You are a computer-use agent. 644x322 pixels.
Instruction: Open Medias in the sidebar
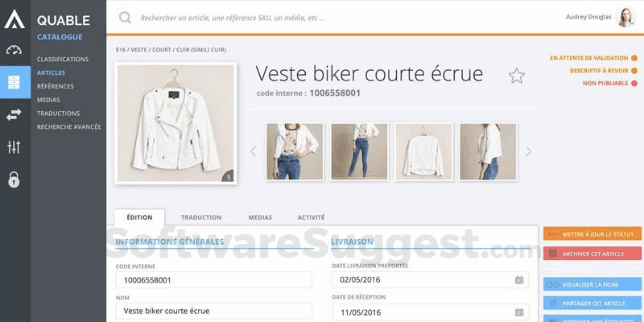click(x=48, y=100)
